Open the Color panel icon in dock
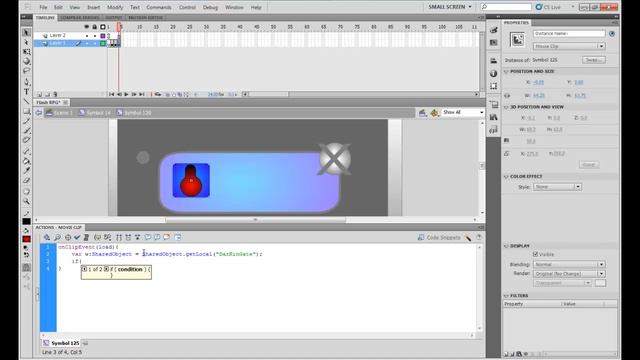This screenshot has height=360, width=640. [493, 30]
